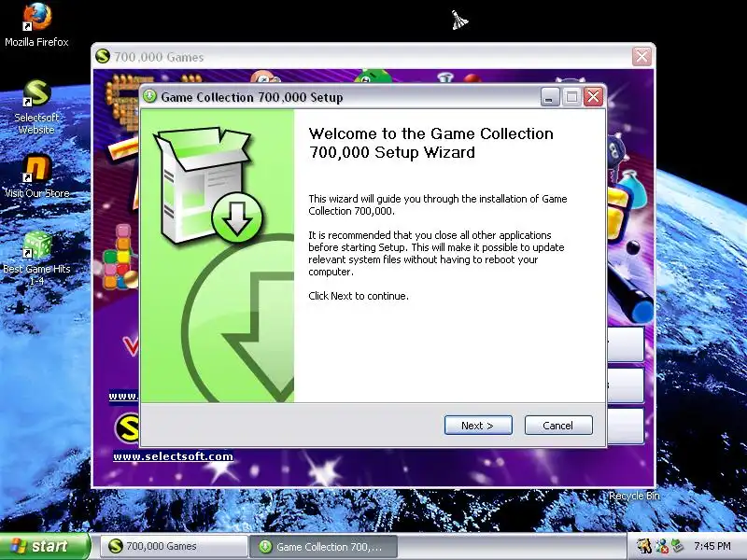The image size is (747, 560).
Task: Click the Recycle Bin label on the desktop
Action: click(634, 496)
